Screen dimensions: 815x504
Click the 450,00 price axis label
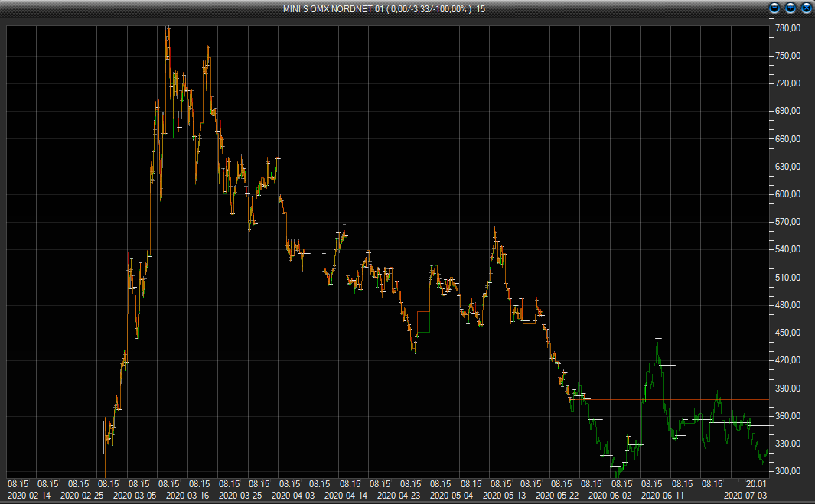pyautogui.click(x=787, y=333)
